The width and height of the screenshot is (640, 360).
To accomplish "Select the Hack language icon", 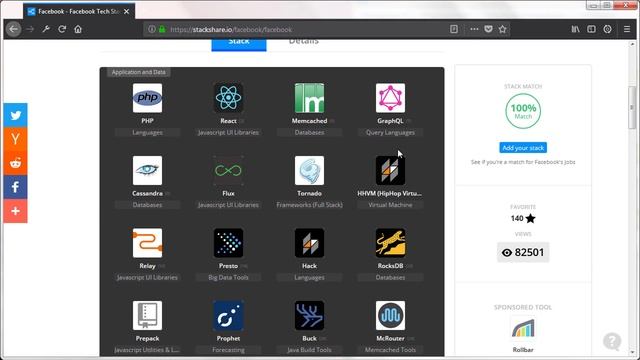I will [x=309, y=243].
